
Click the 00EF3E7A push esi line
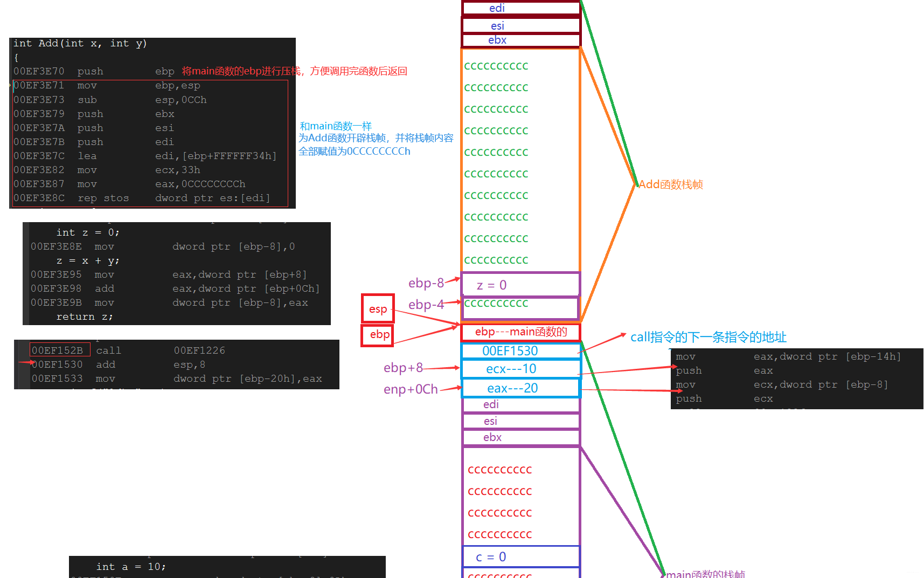coord(94,128)
